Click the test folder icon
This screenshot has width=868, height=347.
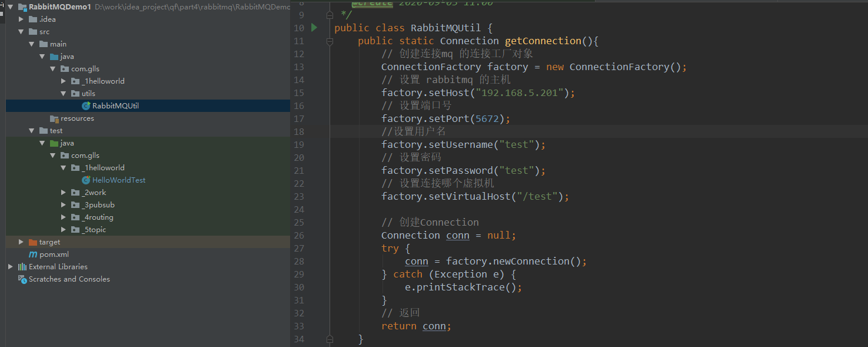point(44,131)
